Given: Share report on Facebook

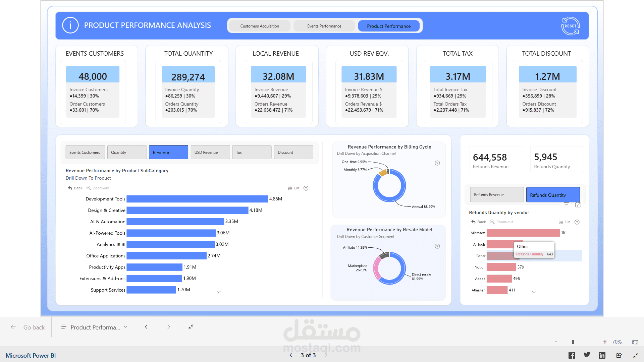Looking at the screenshot, I should tap(572, 355).
